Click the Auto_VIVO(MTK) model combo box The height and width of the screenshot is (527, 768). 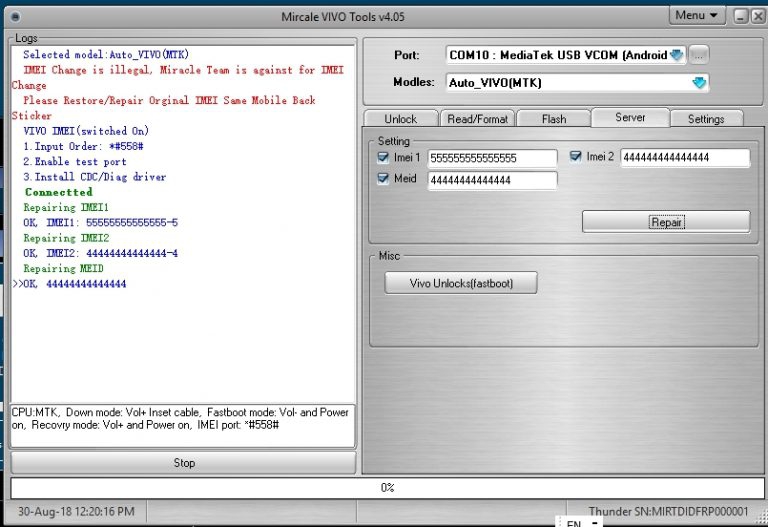pyautogui.click(x=577, y=82)
